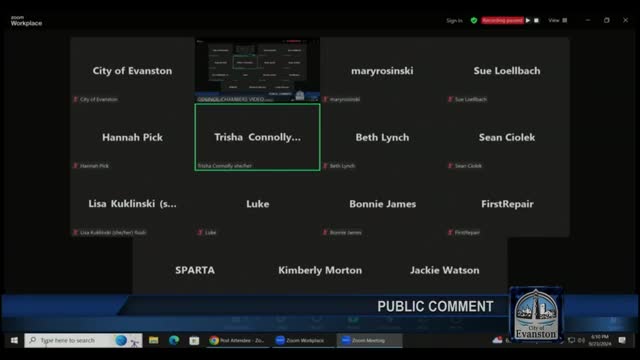Click the muted microphone icon by City of Evanston
The image size is (640, 360).
coord(76,99)
